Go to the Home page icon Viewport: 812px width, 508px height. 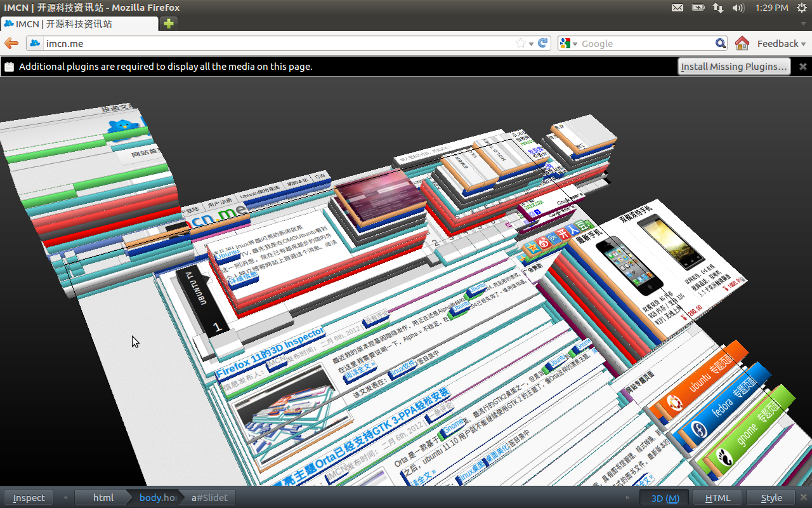[x=742, y=43]
